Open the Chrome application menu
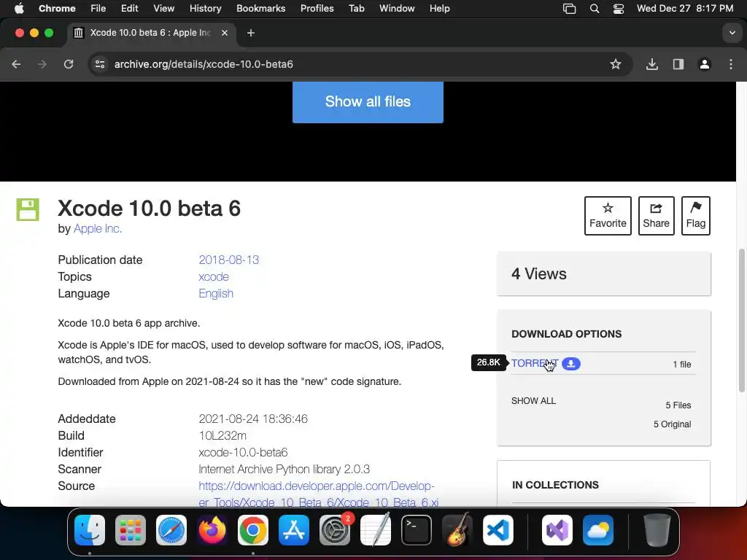The width and height of the screenshot is (747, 560). point(57,8)
